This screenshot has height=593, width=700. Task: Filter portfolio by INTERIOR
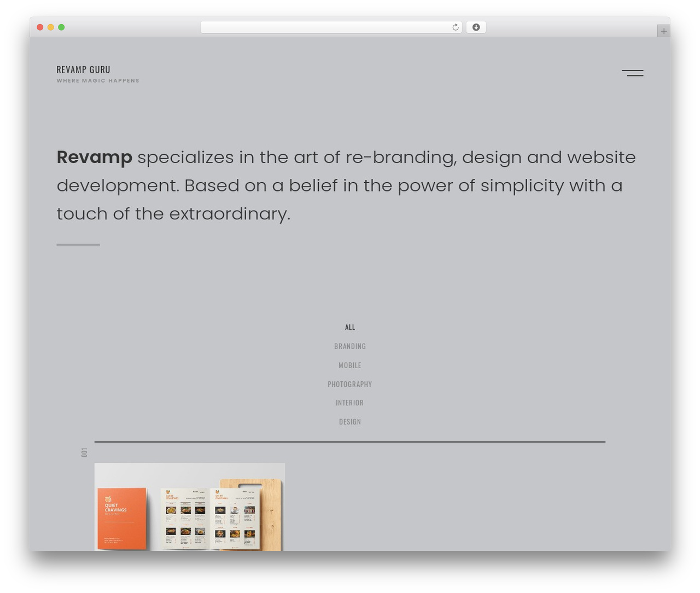(x=350, y=403)
